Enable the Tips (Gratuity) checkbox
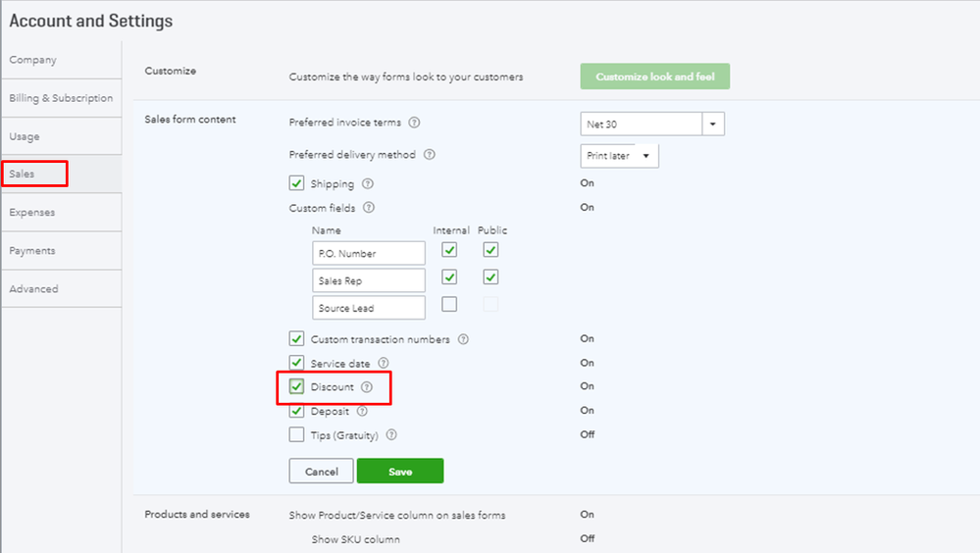The width and height of the screenshot is (980, 553). click(297, 434)
